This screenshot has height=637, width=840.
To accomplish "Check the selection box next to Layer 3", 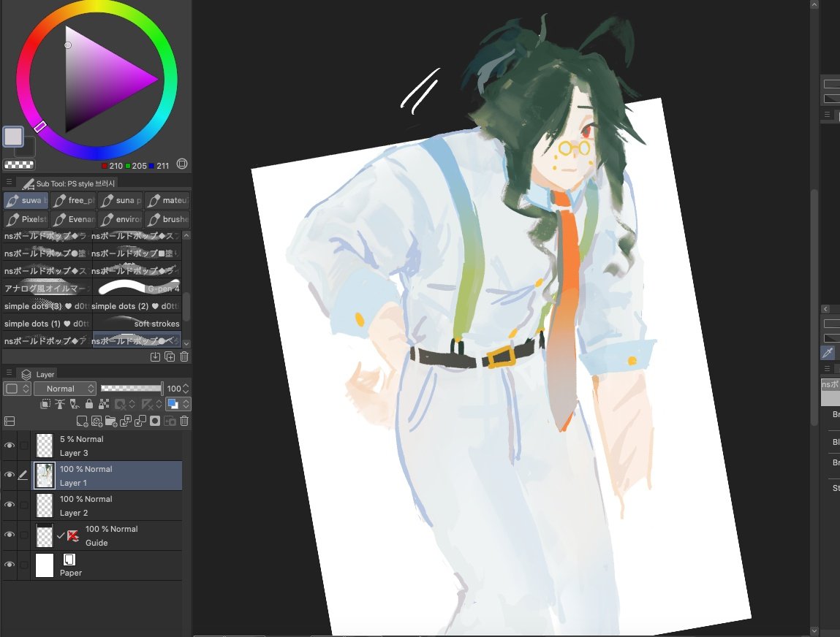I will click(24, 446).
